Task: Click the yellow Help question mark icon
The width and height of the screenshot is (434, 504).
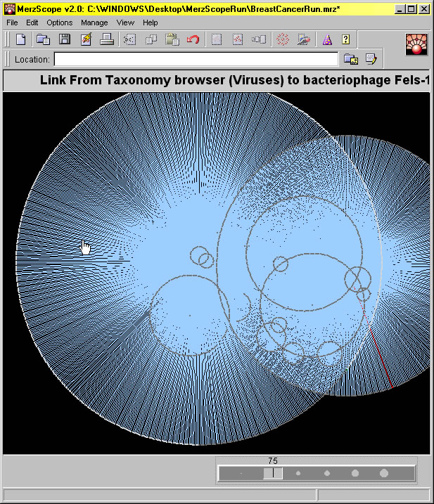Action: coord(345,39)
